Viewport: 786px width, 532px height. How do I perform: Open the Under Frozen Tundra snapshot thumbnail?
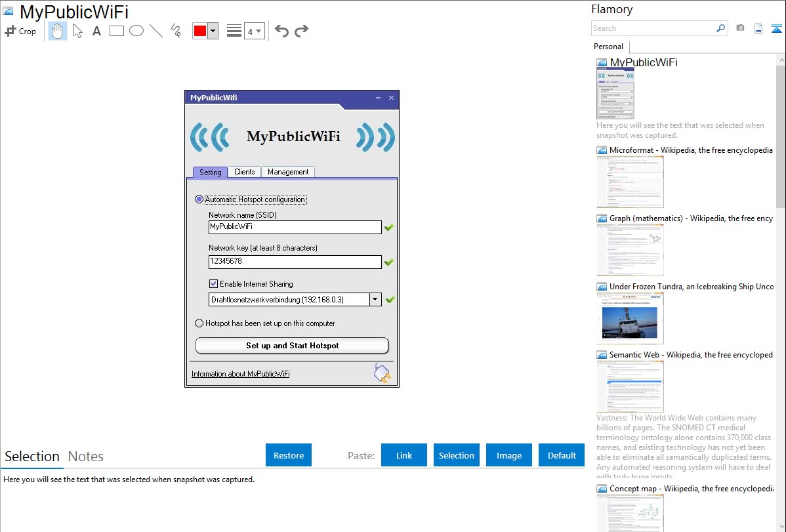click(630, 318)
